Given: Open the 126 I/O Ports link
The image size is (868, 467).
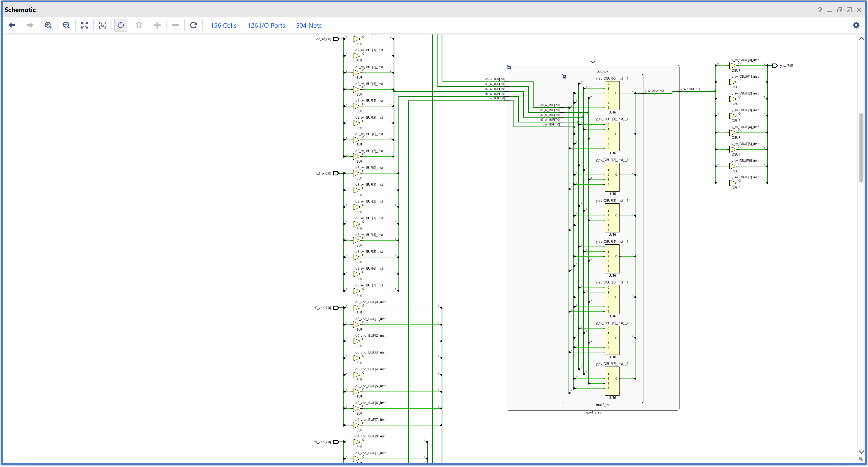Looking at the screenshot, I should click(266, 26).
